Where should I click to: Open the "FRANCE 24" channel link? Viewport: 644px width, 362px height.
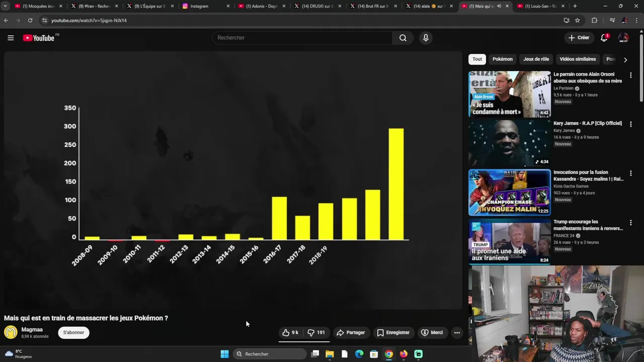pyautogui.click(x=563, y=235)
